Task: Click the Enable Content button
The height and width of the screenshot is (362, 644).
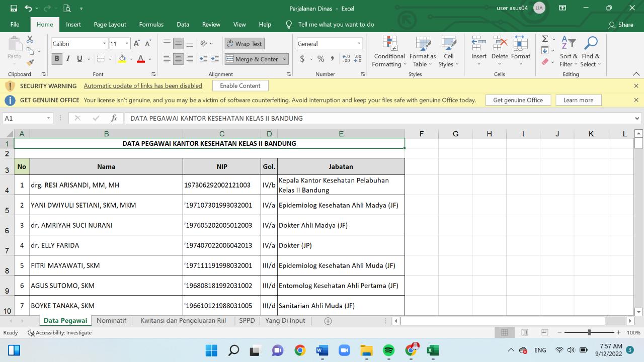Action: coord(240,85)
